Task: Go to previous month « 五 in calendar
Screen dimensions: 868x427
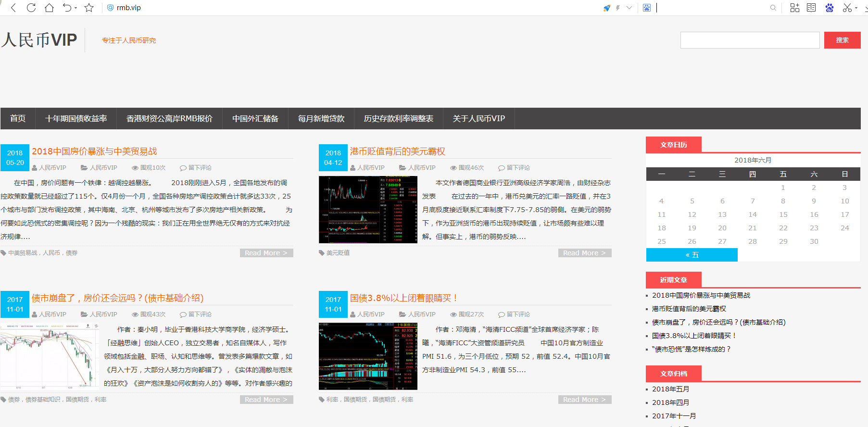Action: [692, 255]
